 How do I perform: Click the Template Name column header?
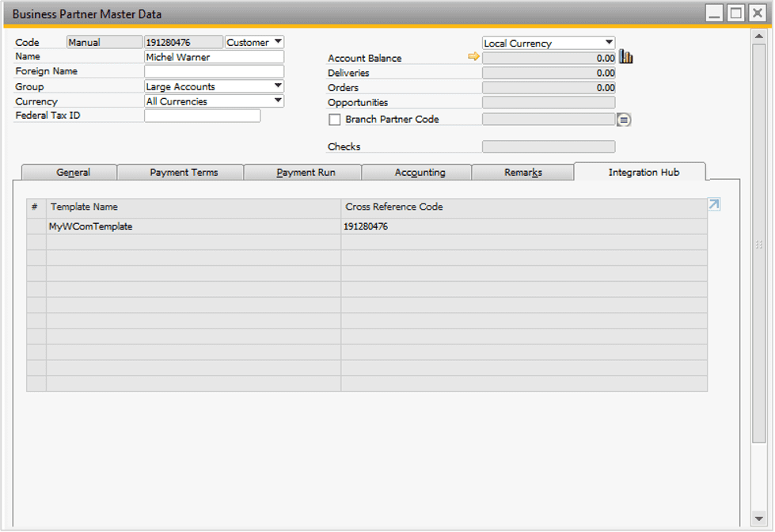click(x=193, y=207)
